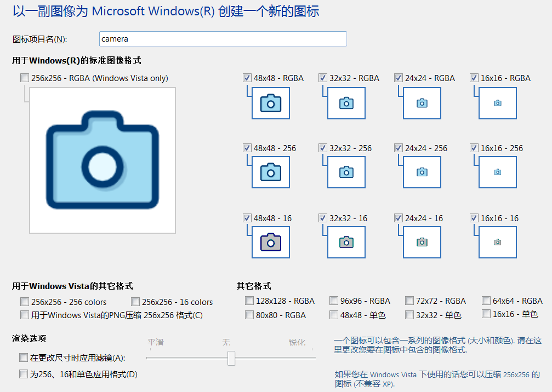Screen dimensions: 552x392
Task: Click the large camera preview image
Action: pyautogui.click(x=103, y=159)
